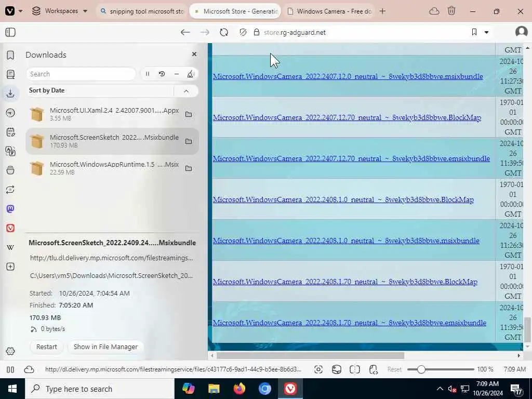Image resolution: width=532 pixels, height=399 pixels.
Task: Open the Vivaldi web panel
Action: (x=10, y=228)
